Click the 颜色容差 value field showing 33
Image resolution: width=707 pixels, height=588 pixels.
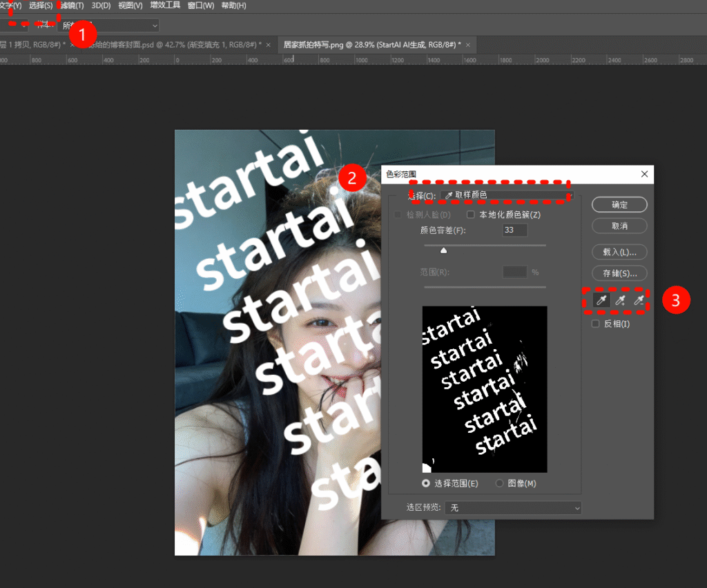[514, 230]
